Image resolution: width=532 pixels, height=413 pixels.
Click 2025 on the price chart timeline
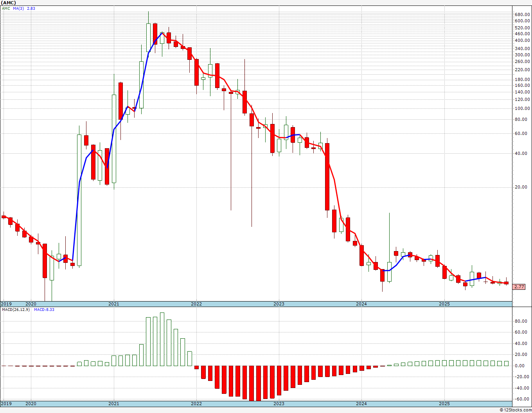[x=444, y=304]
